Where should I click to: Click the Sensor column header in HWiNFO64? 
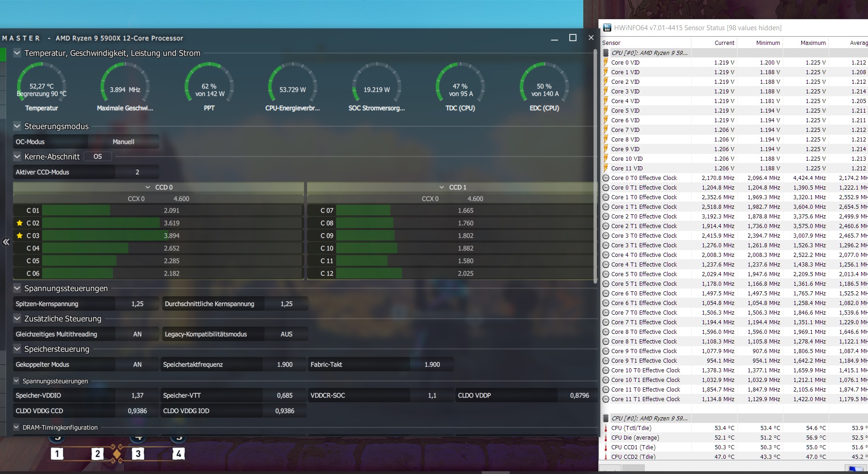645,43
